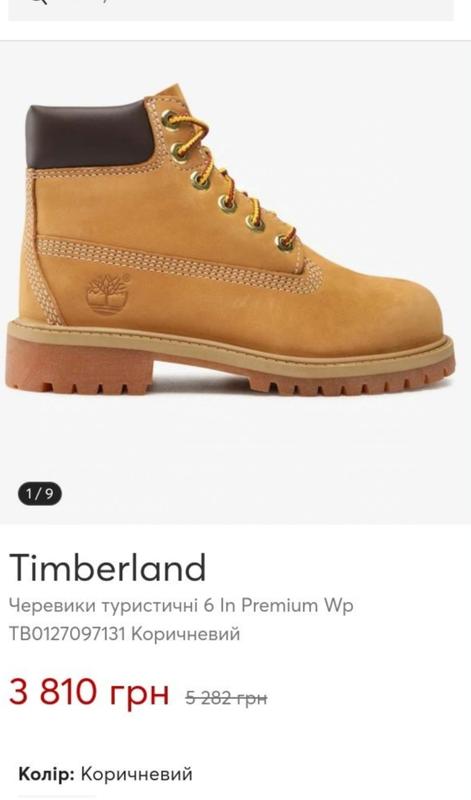Focus the gray search input field
The width and height of the screenshot is (471, 800).
pos(231,10)
